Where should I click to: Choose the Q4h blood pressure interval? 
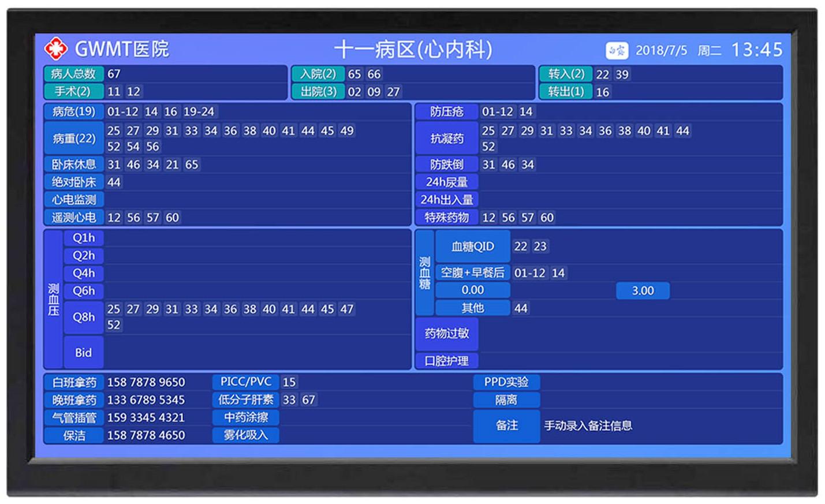pyautogui.click(x=84, y=273)
